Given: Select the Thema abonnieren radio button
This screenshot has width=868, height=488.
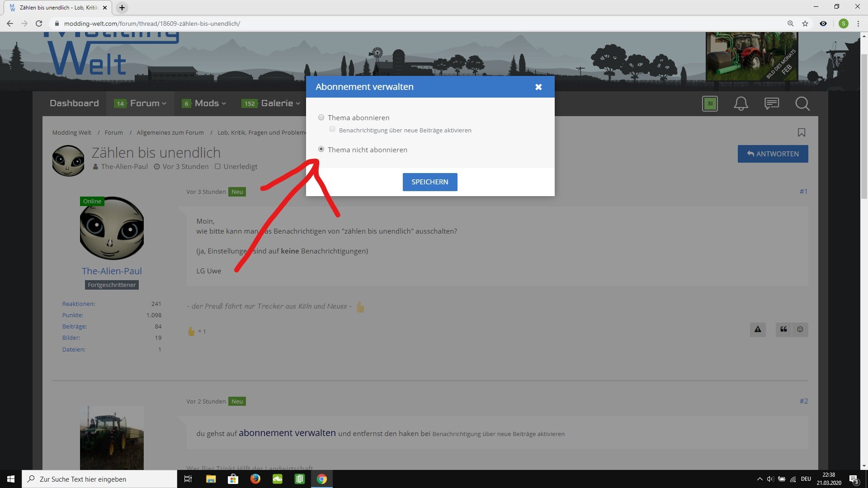Looking at the screenshot, I should [x=321, y=117].
